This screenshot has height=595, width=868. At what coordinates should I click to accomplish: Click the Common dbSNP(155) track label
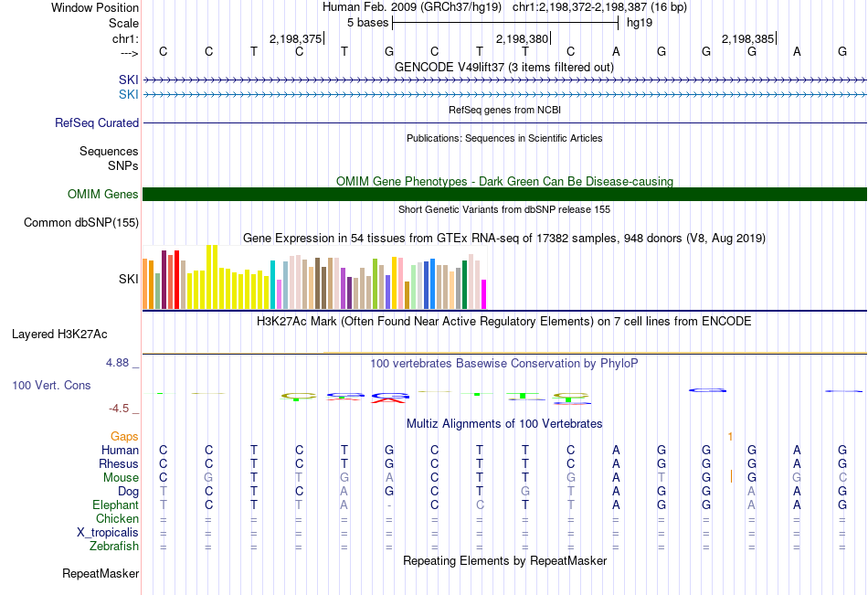click(81, 223)
